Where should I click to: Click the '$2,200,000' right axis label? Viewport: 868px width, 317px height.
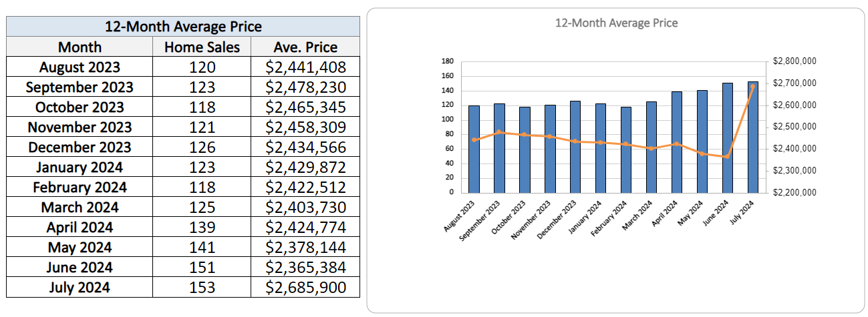pyautogui.click(x=794, y=192)
